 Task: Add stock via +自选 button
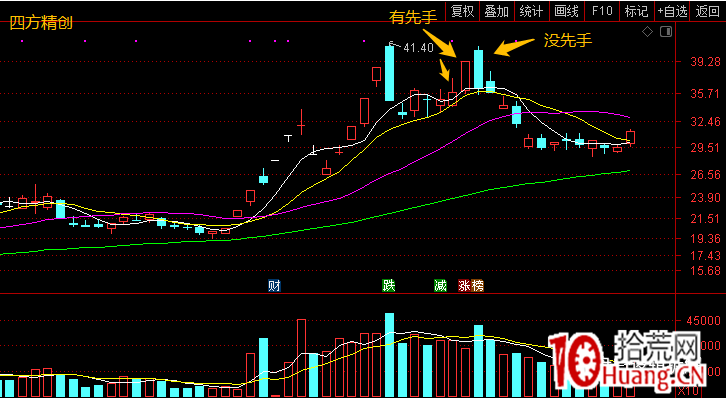(x=672, y=11)
